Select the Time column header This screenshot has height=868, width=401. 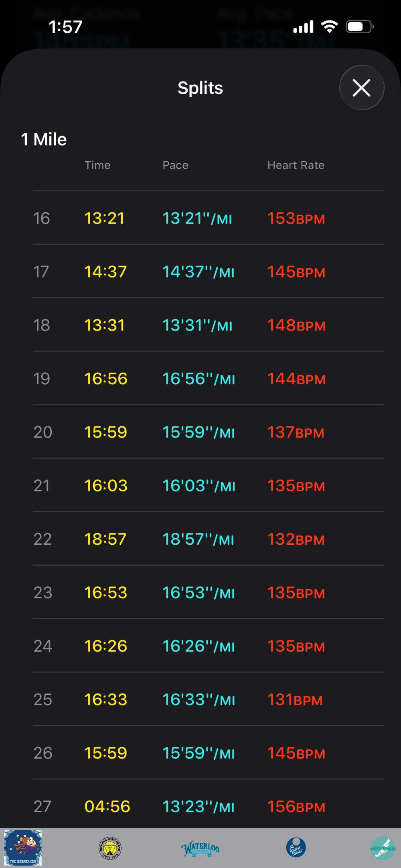[x=97, y=165]
